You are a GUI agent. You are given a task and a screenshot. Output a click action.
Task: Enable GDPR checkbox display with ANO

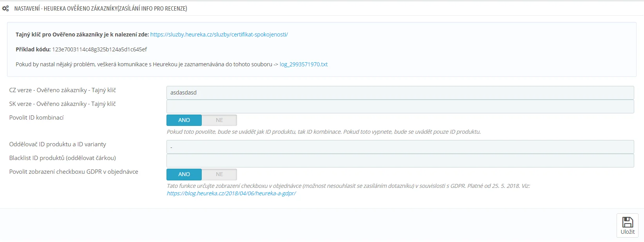coord(184,175)
